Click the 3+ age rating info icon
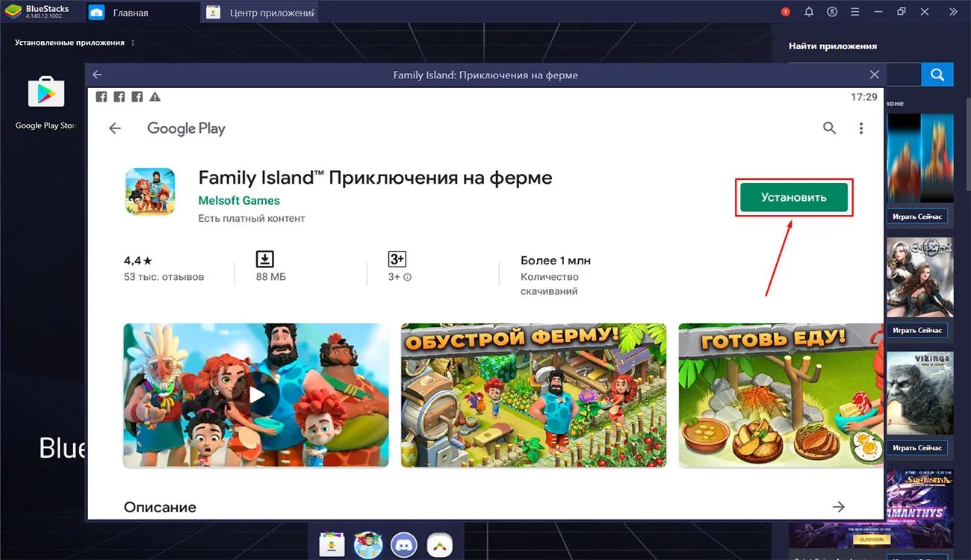This screenshot has height=560, width=971. pyautogui.click(x=408, y=277)
